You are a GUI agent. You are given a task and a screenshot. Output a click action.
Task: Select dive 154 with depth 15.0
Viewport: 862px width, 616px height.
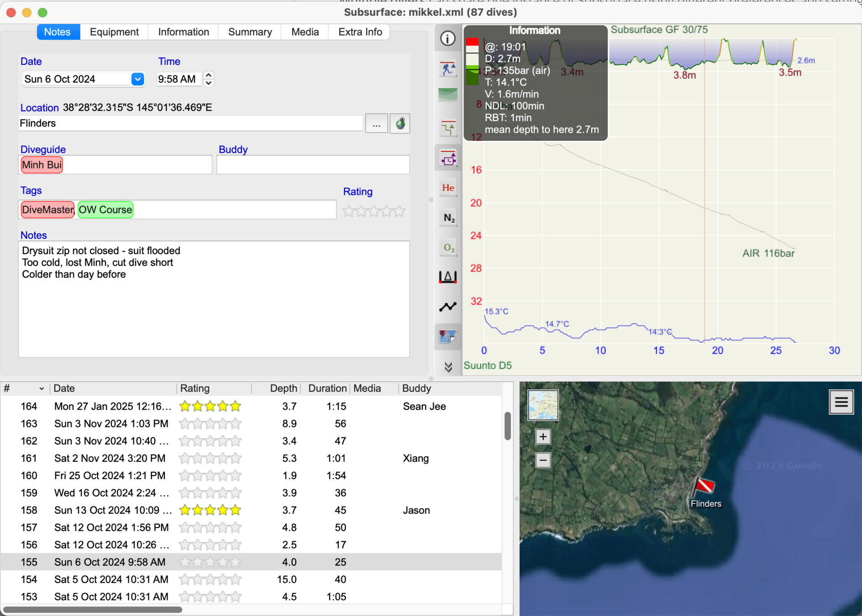[x=251, y=579]
